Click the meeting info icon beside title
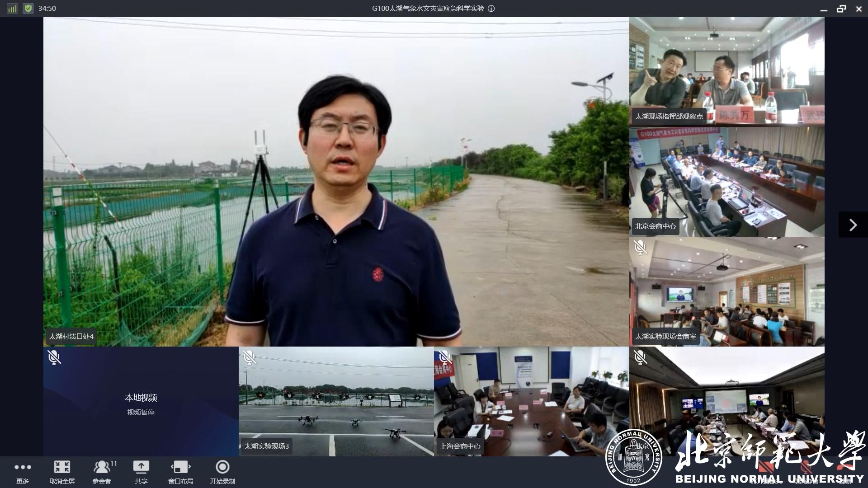Screen dimensions: 868x488 [x=491, y=8]
